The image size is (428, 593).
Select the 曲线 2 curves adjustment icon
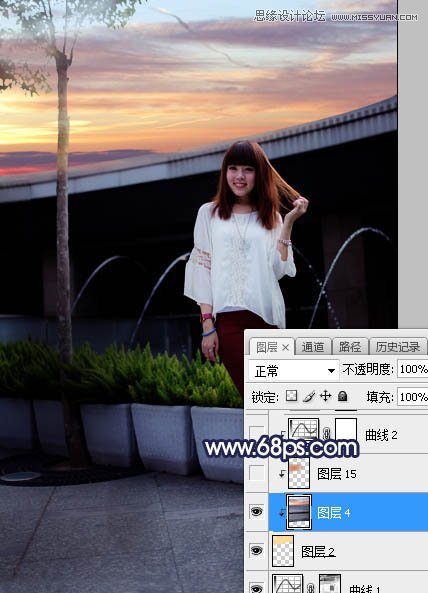pos(303,430)
